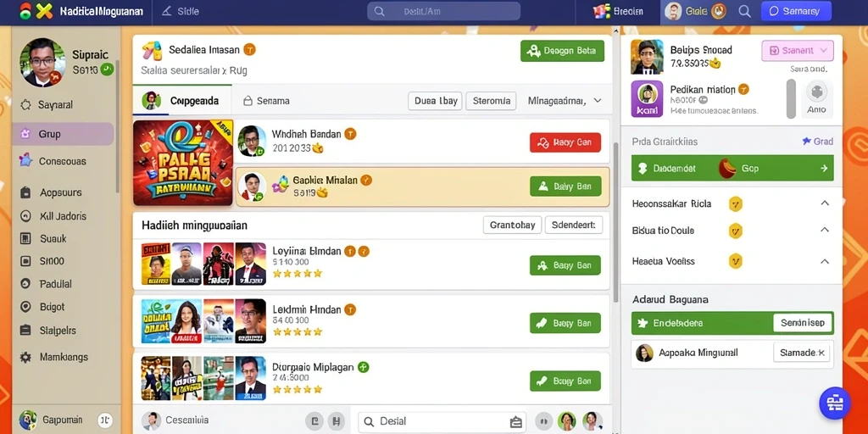
Task: Click the briefcase icon in Desial field
Action: pyautogui.click(x=516, y=422)
